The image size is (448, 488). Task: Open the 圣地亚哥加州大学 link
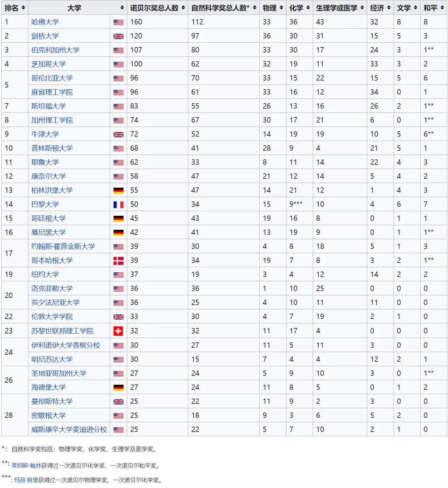pyautogui.click(x=59, y=373)
